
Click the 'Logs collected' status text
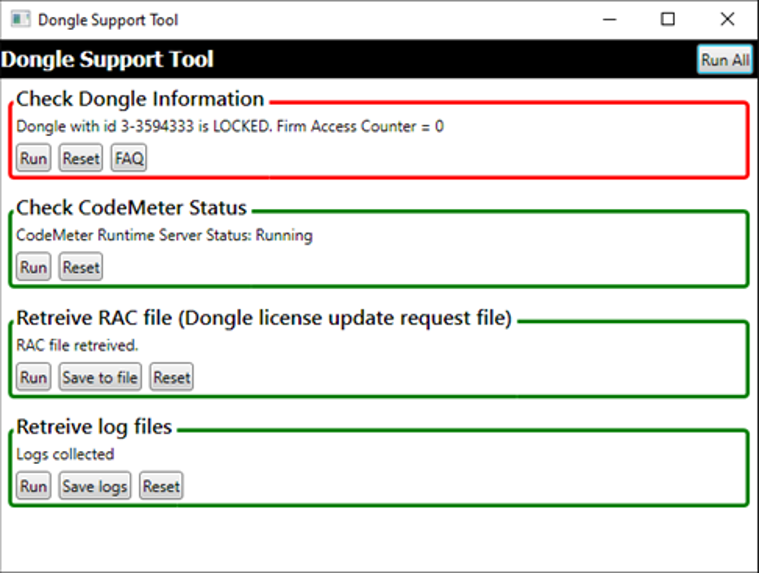click(x=65, y=454)
